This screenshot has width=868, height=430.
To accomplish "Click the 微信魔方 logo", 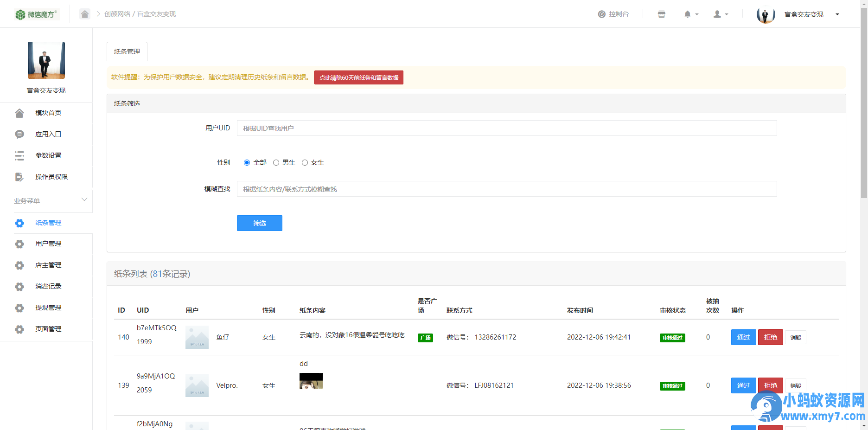I will point(36,14).
